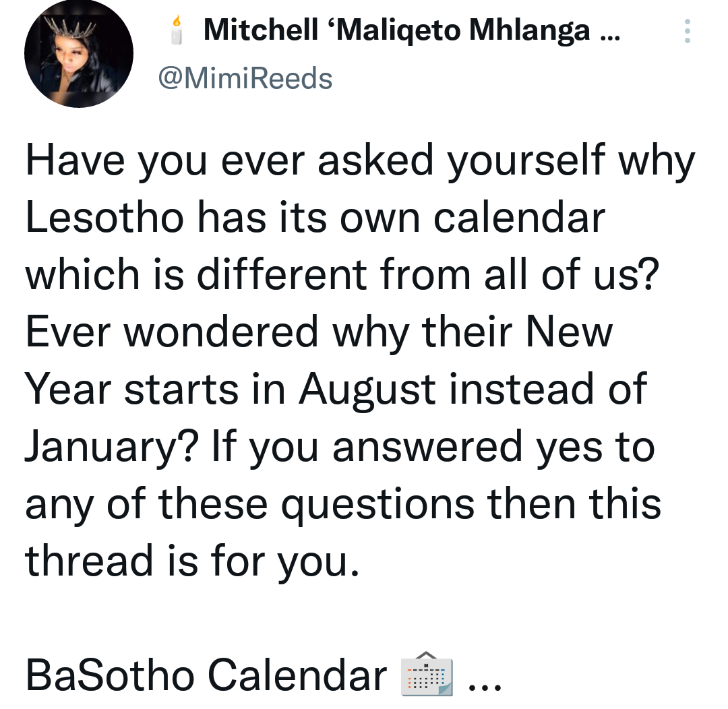728x709 pixels.
Task: Click the line "thread is for you."
Action: point(192,562)
